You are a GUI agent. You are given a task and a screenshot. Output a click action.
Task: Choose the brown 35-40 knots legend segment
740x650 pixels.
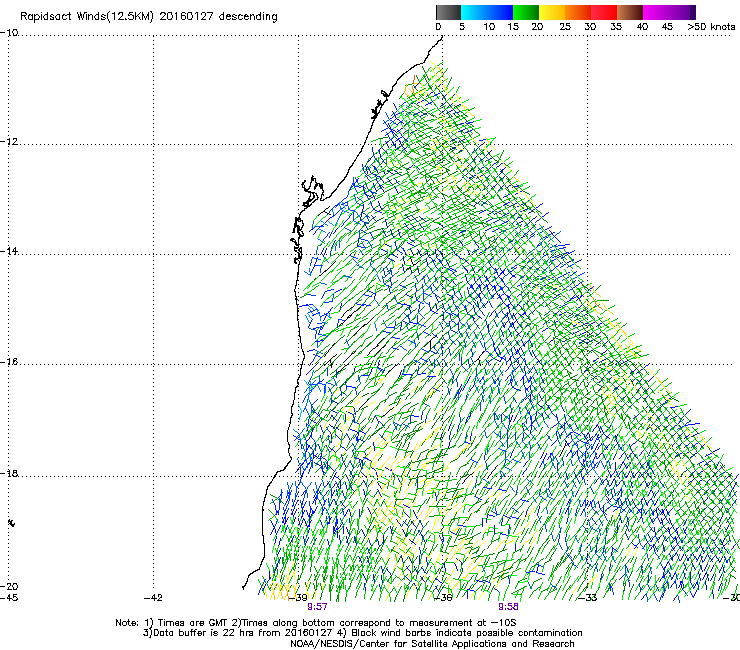[x=630, y=12]
